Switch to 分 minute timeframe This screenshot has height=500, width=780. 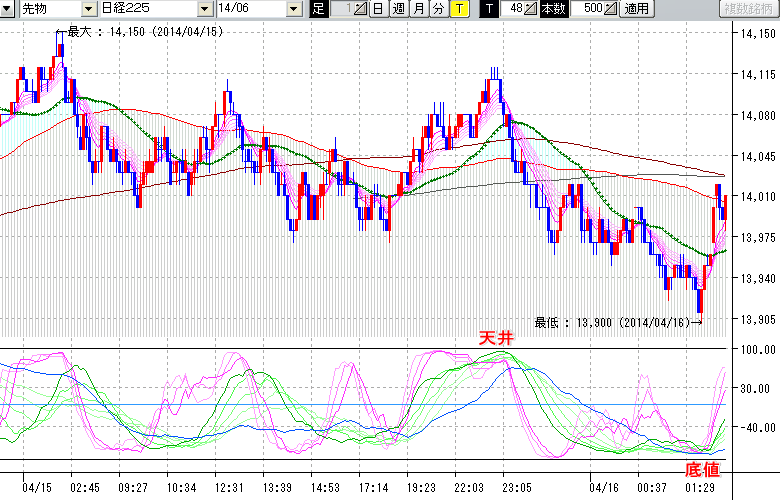(x=438, y=9)
